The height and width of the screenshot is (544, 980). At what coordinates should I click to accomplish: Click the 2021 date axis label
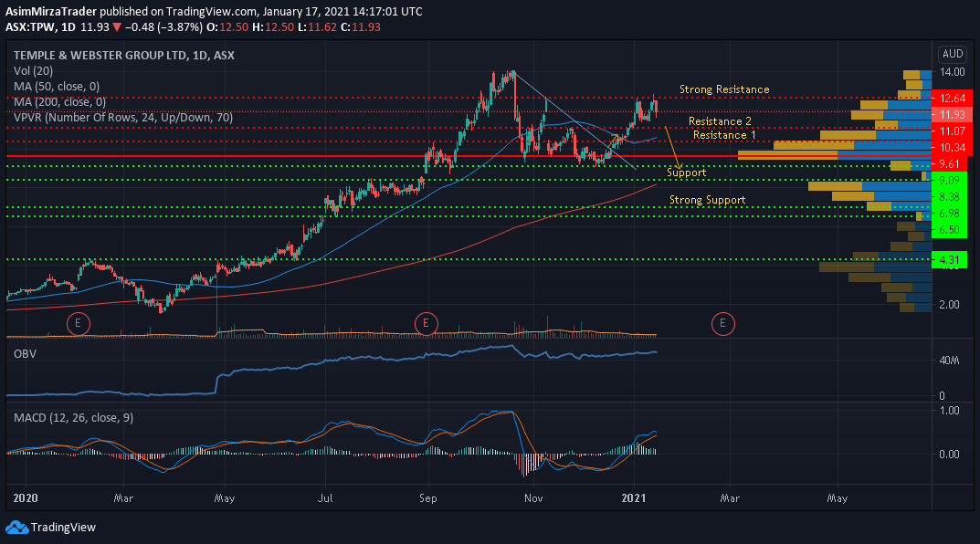pos(634,498)
